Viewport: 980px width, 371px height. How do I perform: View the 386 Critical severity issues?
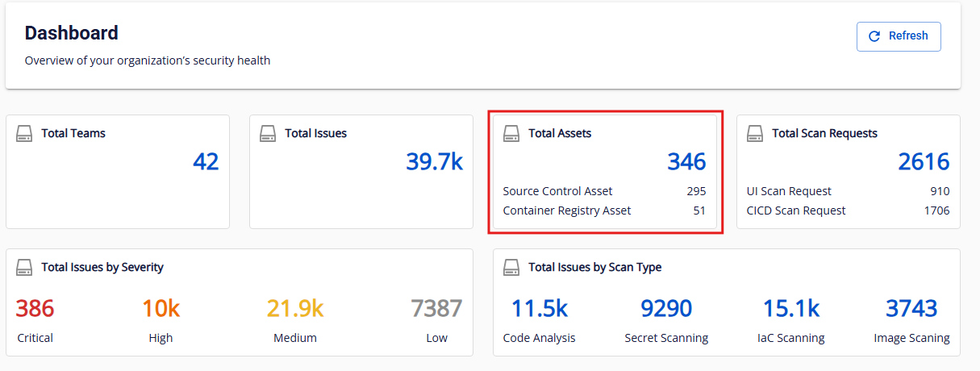tap(35, 309)
